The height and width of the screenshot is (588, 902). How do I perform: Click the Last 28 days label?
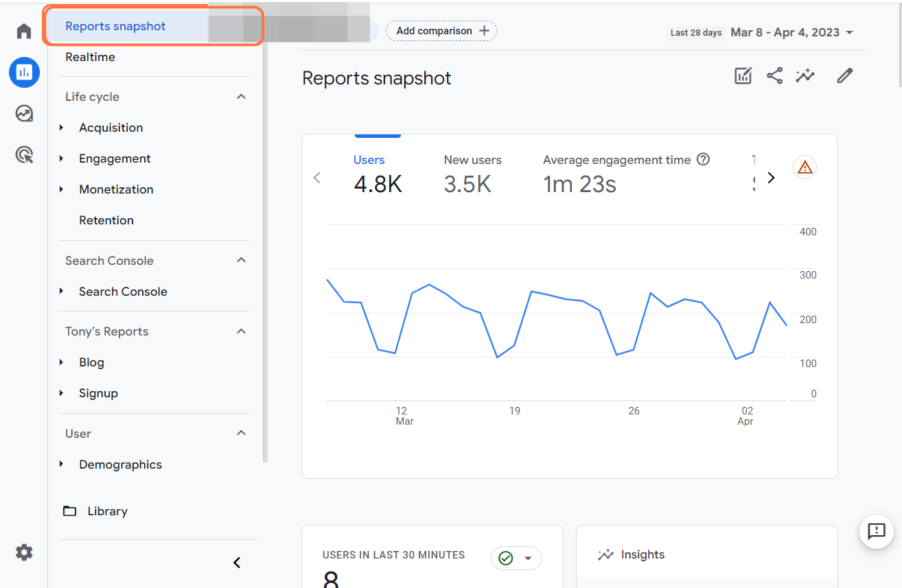pos(696,32)
